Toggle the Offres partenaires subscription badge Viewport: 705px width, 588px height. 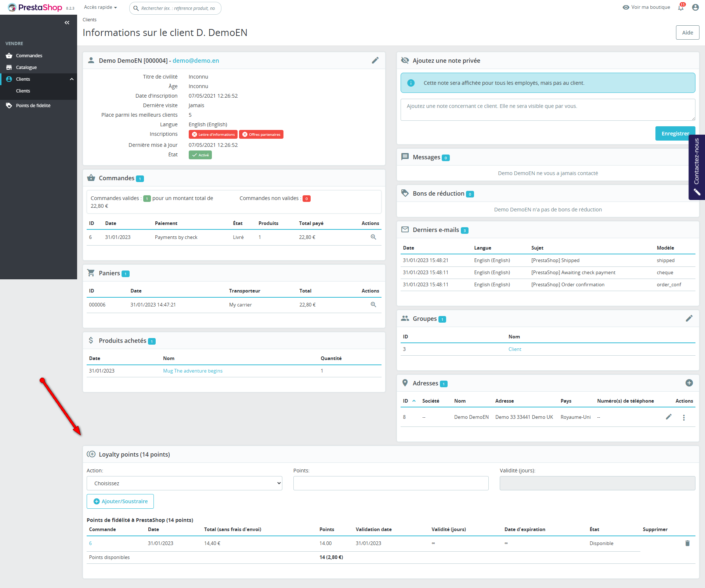[x=261, y=134]
